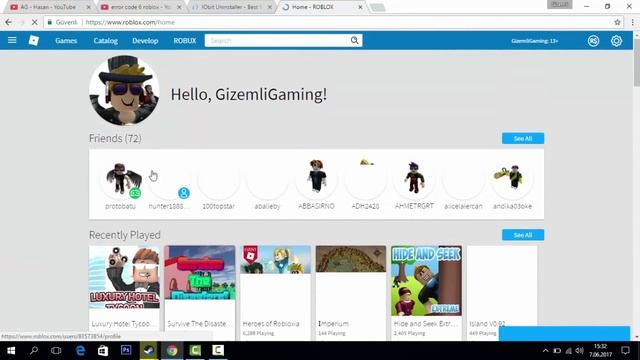Open Task View on the taskbar
Screen dimensions: 640x360
[56, 350]
